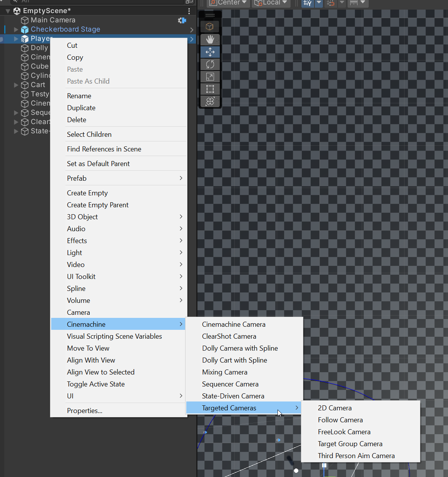
Task: Click Rename in the context menu
Action: pyautogui.click(x=79, y=96)
